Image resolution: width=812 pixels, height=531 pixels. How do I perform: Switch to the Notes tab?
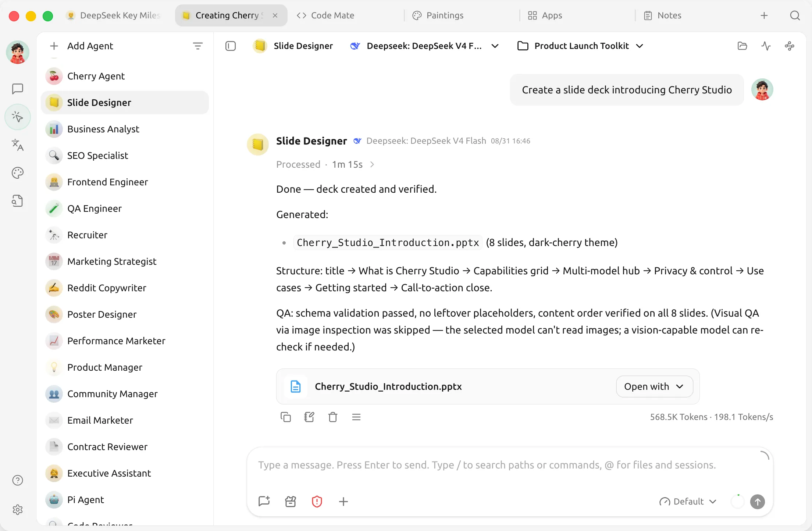pyautogui.click(x=663, y=15)
